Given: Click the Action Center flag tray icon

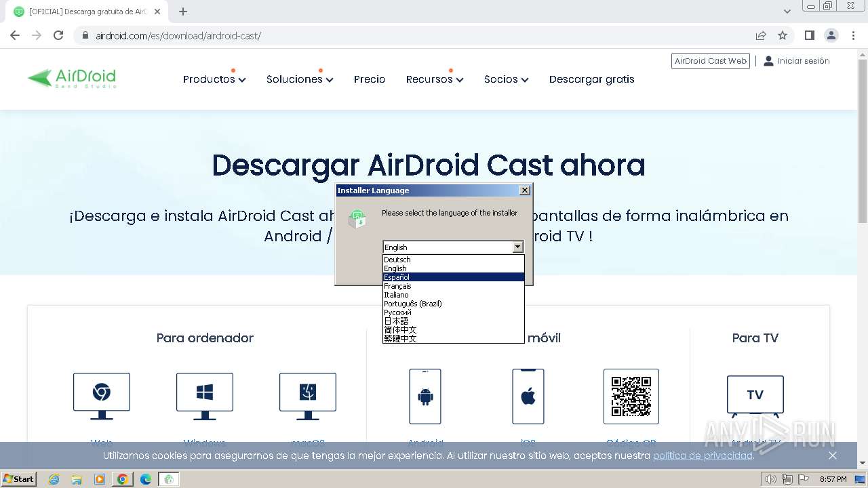Looking at the screenshot, I should click(x=803, y=479).
